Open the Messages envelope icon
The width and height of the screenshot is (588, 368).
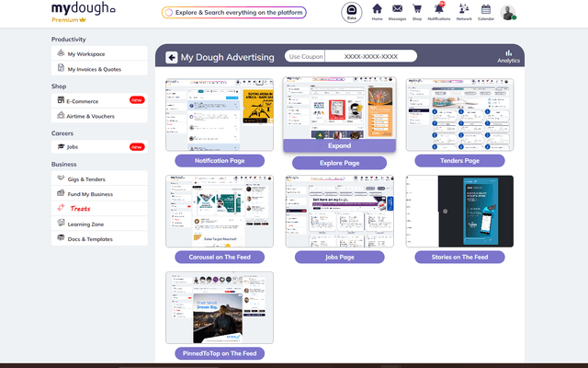(x=397, y=11)
